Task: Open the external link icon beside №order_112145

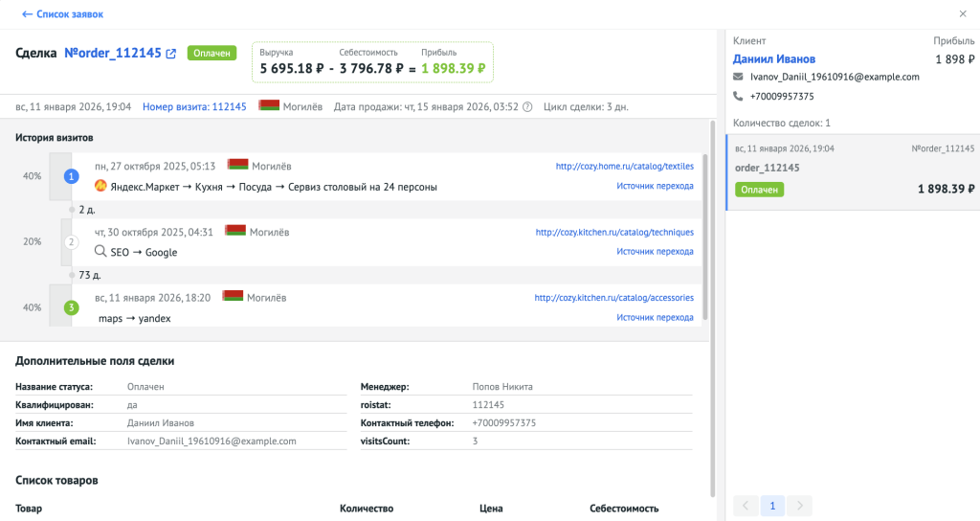Action: point(171,54)
